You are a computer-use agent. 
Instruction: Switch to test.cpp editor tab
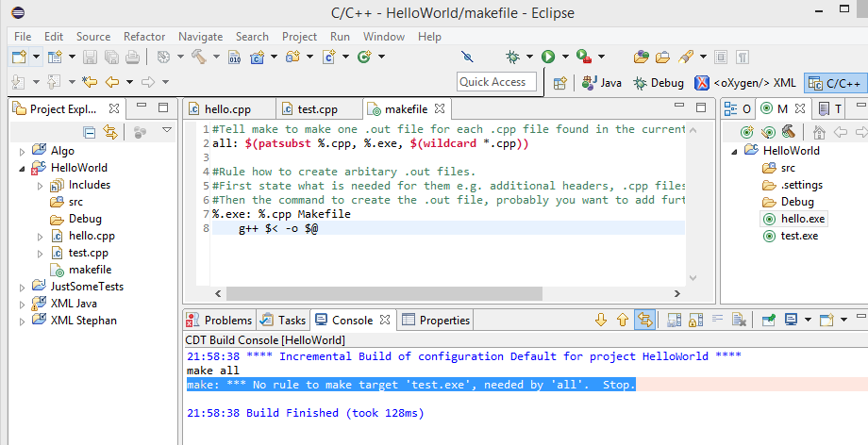[x=318, y=109]
